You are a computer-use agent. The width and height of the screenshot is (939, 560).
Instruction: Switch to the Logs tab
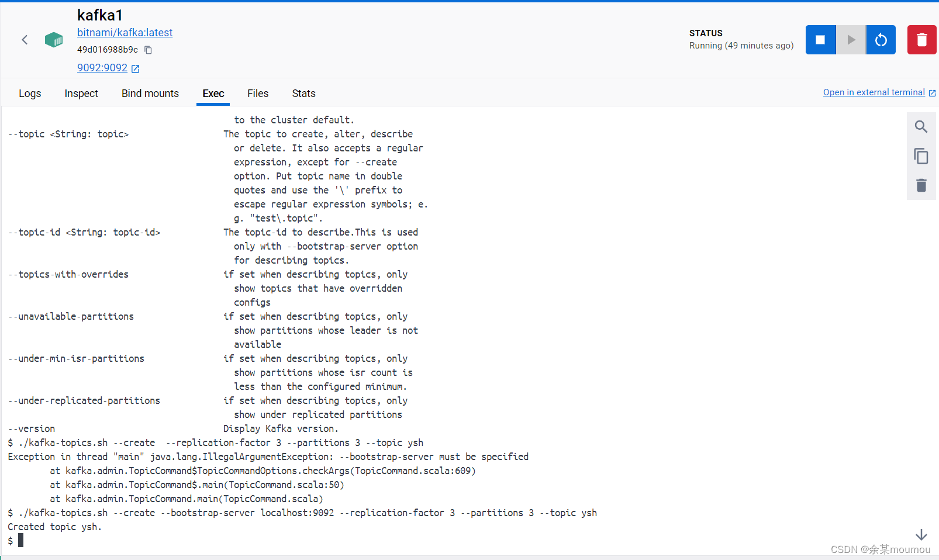pos(30,94)
